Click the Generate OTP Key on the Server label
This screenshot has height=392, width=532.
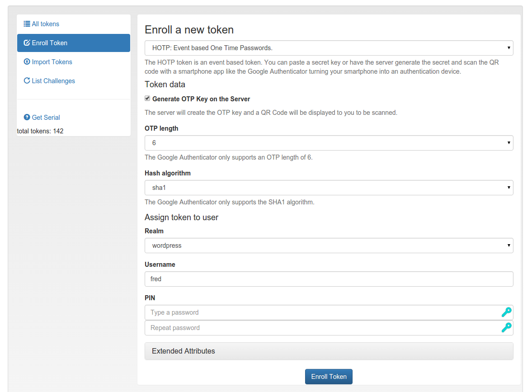pos(201,99)
